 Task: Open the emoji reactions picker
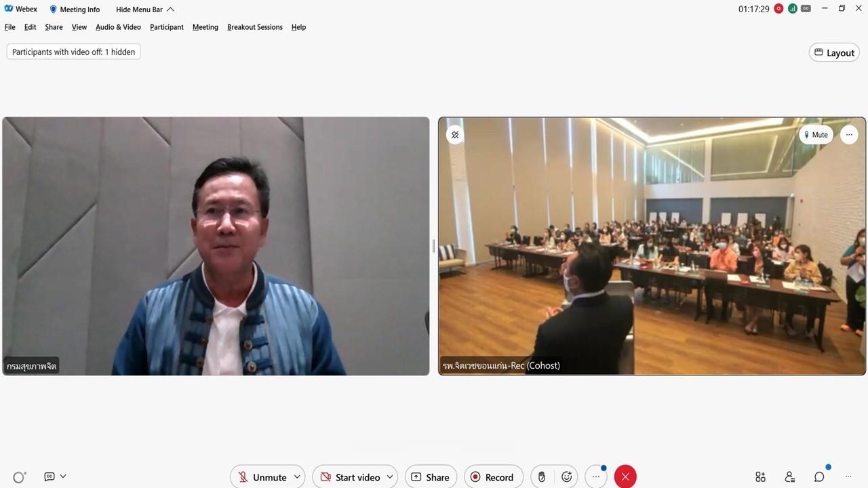click(567, 477)
